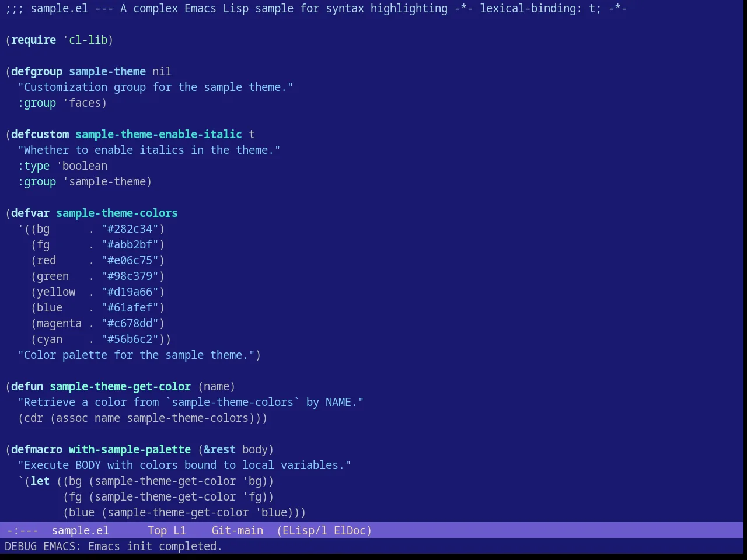
Task: Click "Color palette for the sample theme." docstring
Action: [136, 355]
